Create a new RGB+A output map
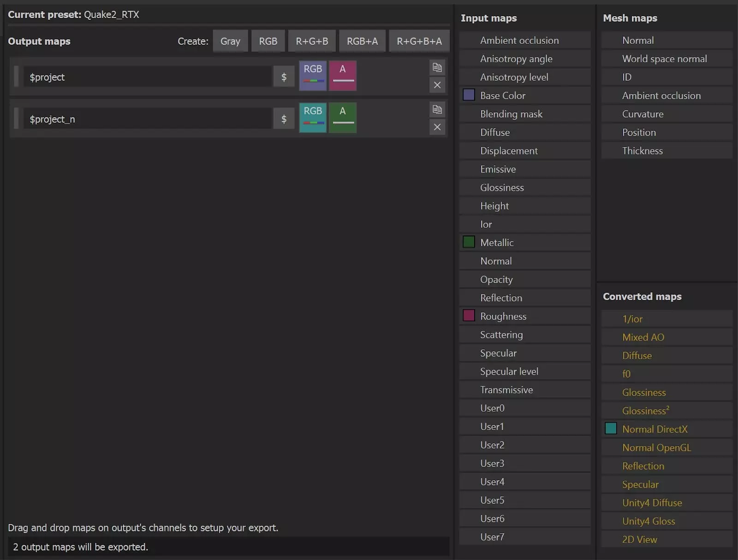The image size is (738, 560). coord(362,41)
